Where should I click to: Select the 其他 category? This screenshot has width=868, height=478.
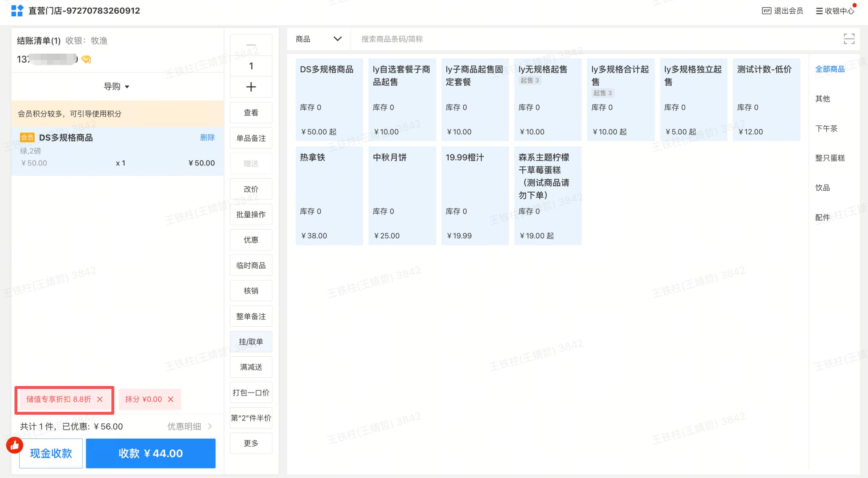tap(822, 99)
